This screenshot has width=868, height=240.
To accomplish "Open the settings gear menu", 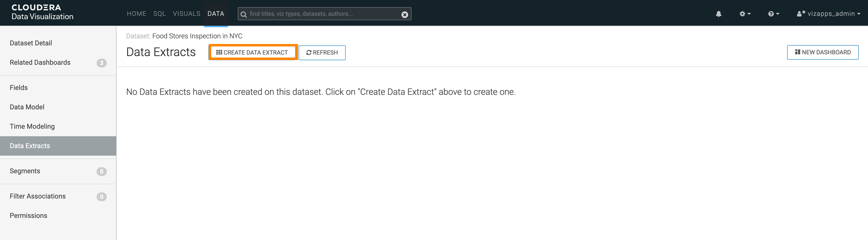I will click(x=745, y=14).
